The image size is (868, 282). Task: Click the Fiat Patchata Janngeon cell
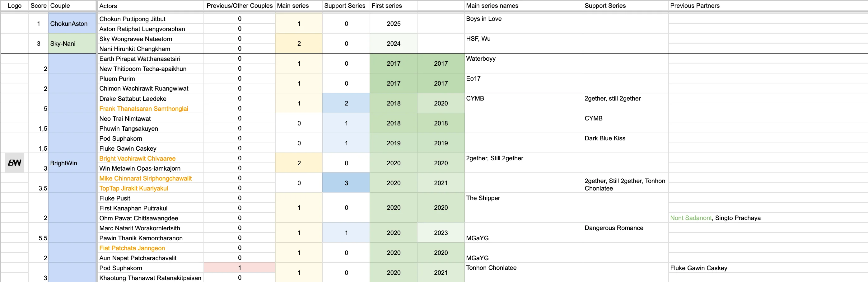point(150,248)
